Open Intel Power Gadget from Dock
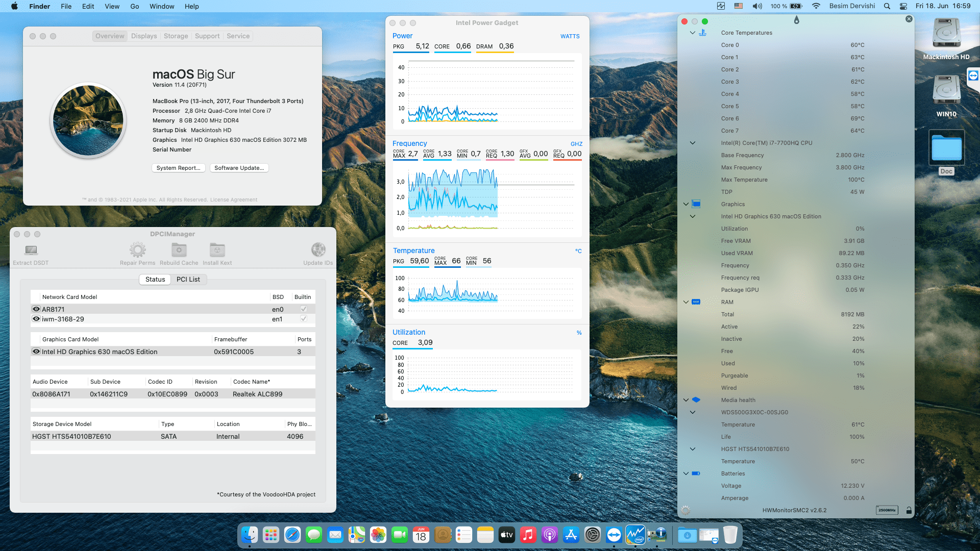The image size is (980, 551). tap(635, 535)
